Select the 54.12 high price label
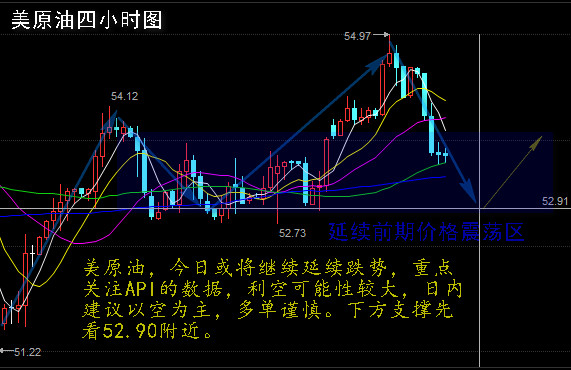The image size is (571, 370). coord(125,96)
